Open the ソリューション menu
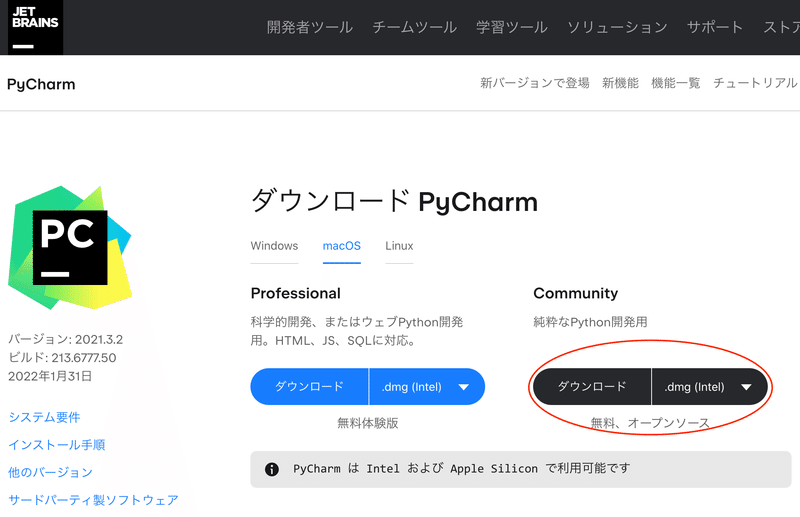 tap(617, 27)
